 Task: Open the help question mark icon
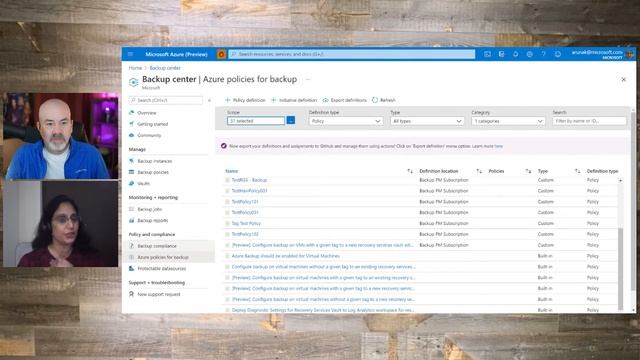coord(544,54)
